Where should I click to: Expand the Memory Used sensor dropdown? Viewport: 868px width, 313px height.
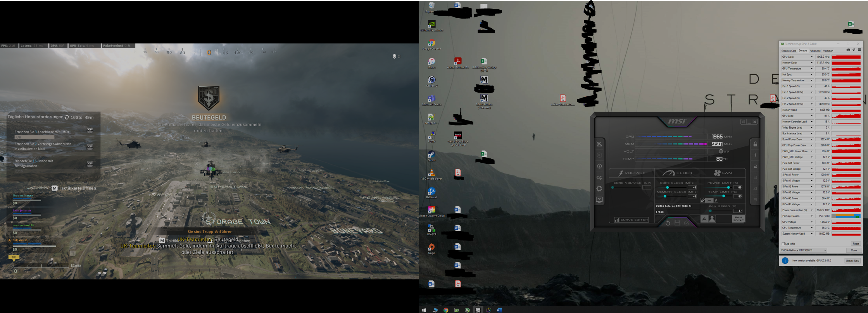(811, 110)
